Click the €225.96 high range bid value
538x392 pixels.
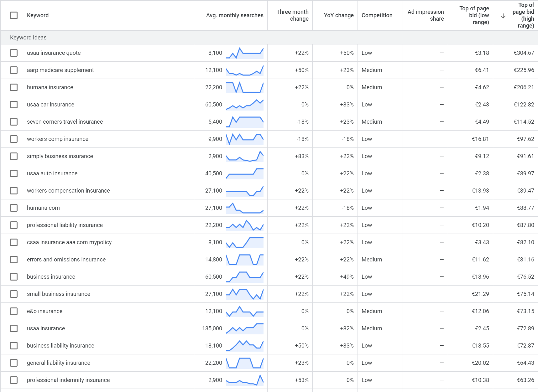pos(524,70)
